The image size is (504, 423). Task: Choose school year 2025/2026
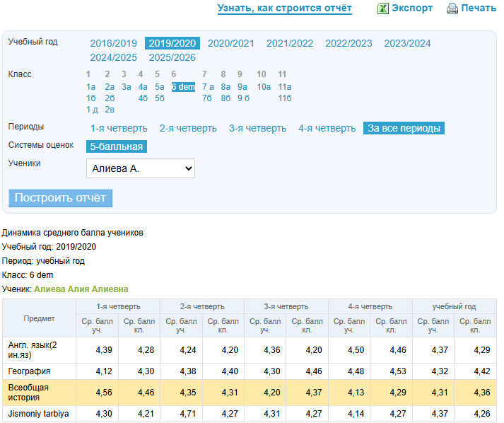point(172,57)
